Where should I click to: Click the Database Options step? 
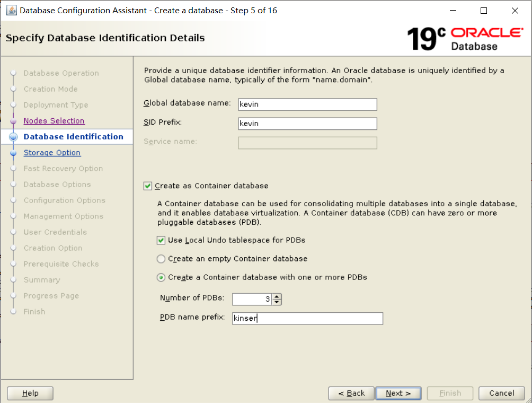[x=57, y=185]
